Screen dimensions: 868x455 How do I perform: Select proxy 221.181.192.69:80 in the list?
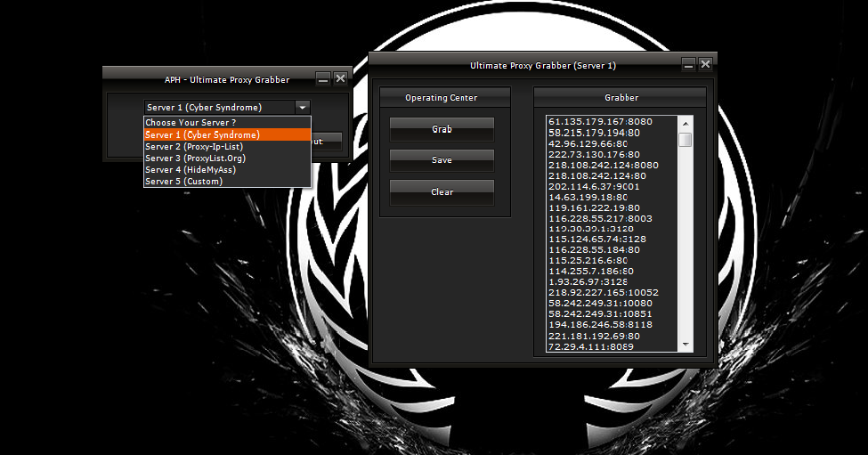[x=594, y=336]
